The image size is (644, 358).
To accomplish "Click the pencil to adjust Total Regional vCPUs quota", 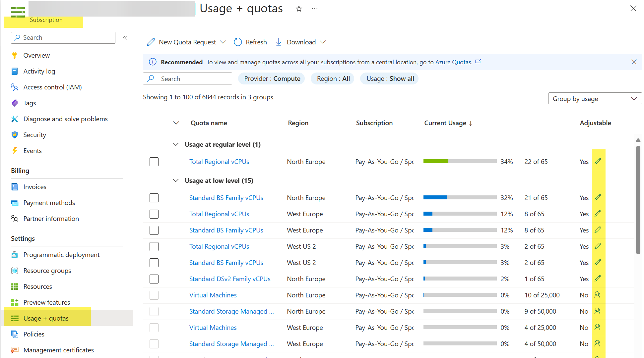I will (x=598, y=161).
